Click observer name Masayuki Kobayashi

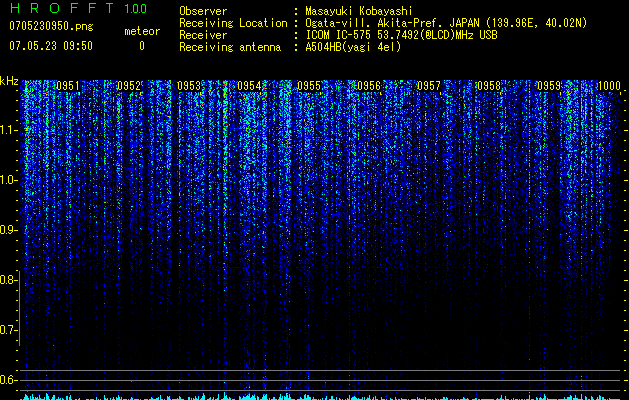[x=359, y=11]
